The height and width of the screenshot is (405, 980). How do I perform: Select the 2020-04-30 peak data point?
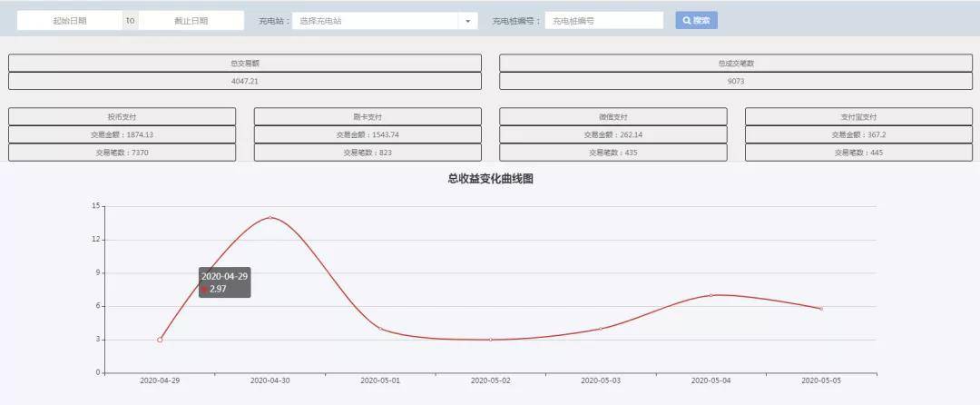(270, 218)
